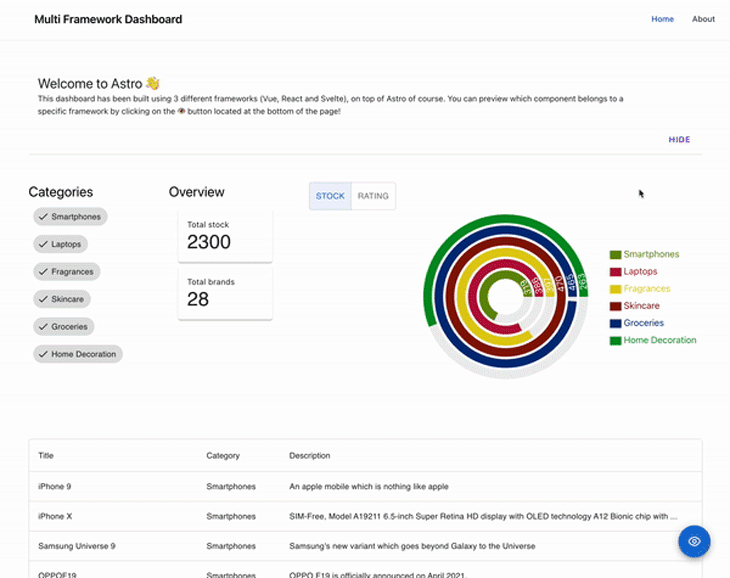Click the Home Decoration legend color swatch

coord(615,341)
